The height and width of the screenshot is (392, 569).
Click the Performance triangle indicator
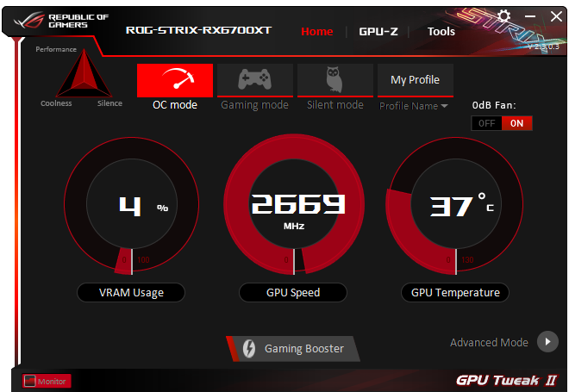[x=84, y=73]
